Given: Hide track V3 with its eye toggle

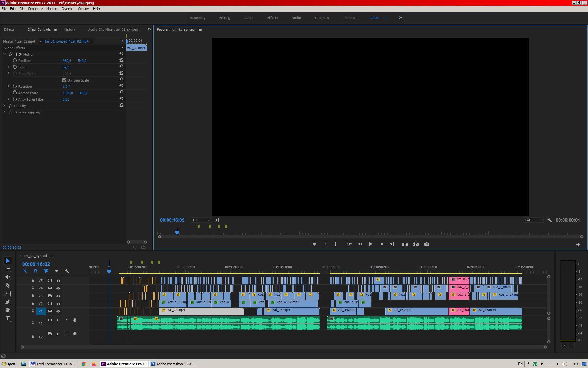Looking at the screenshot, I should pyautogui.click(x=58, y=296).
